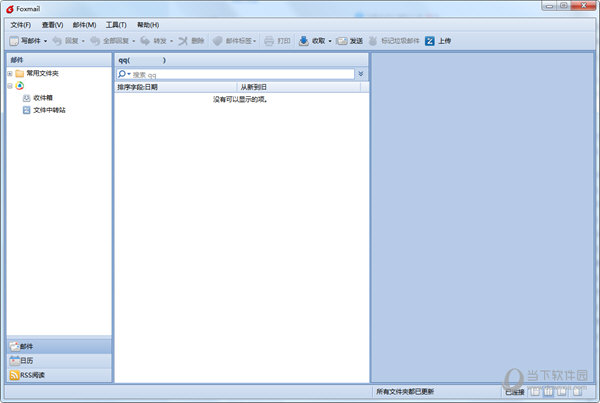Click the 已连接 connection status

pos(515,392)
